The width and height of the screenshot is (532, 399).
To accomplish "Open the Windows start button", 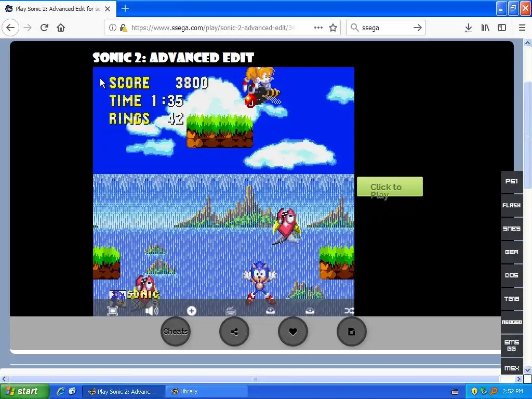I will tap(24, 391).
